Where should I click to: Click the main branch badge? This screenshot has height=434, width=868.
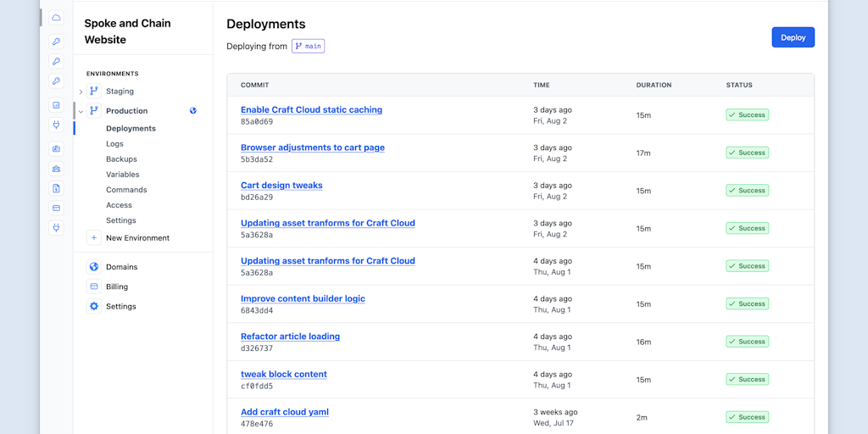pyautogui.click(x=309, y=46)
